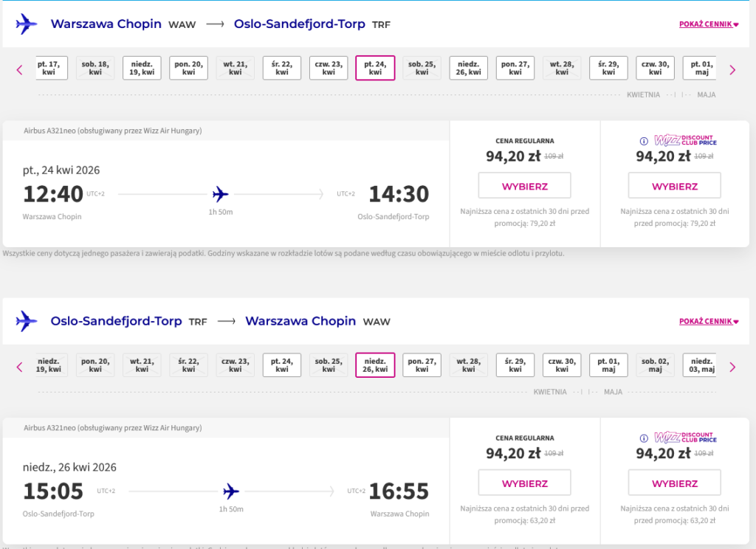This screenshot has height=549, width=756.
Task: Select outbound date śr. 29, kwi
Action: click(608, 68)
